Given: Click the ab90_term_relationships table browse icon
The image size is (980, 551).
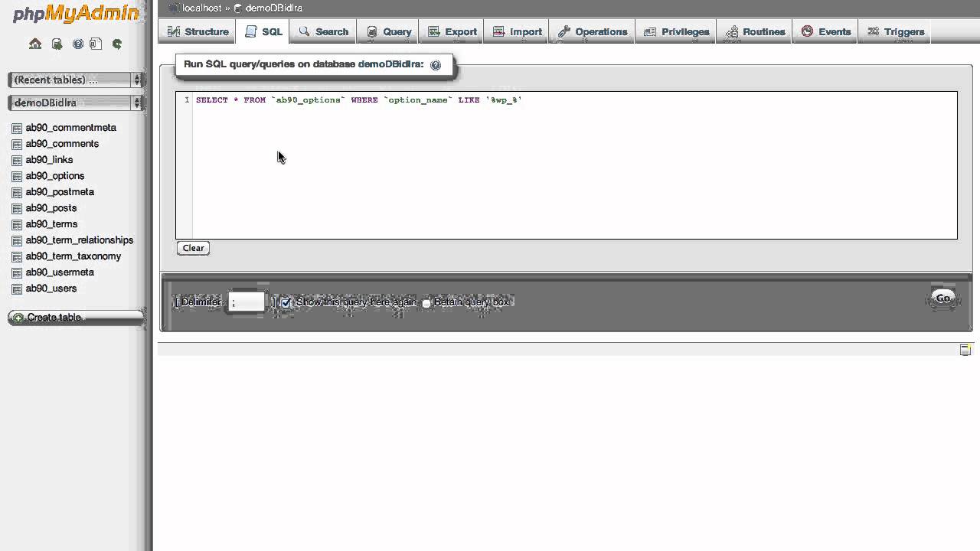Looking at the screenshot, I should [17, 240].
